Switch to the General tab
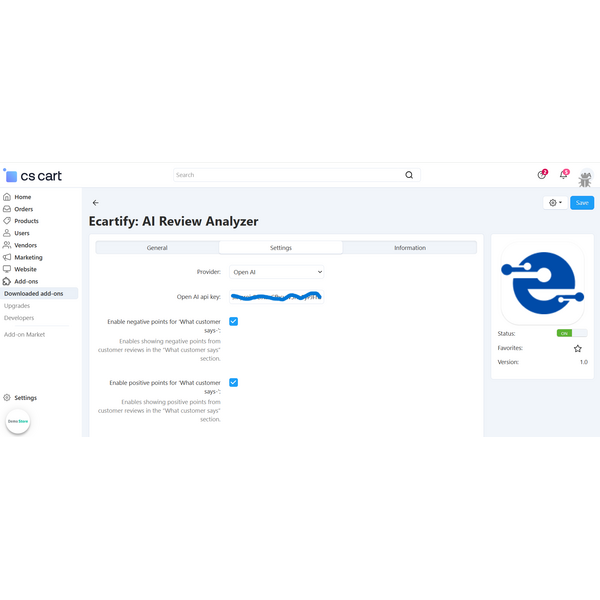Image resolution: width=600 pixels, height=600 pixels. pyautogui.click(x=157, y=247)
